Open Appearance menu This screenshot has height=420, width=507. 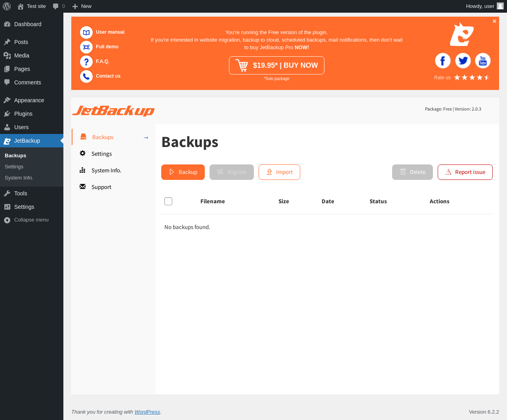click(32, 100)
